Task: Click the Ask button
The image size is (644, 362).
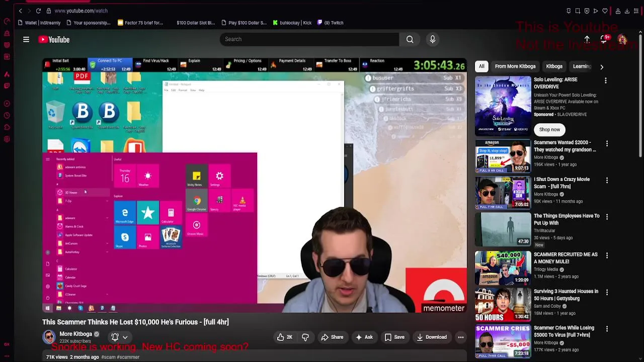Action: tap(364, 337)
